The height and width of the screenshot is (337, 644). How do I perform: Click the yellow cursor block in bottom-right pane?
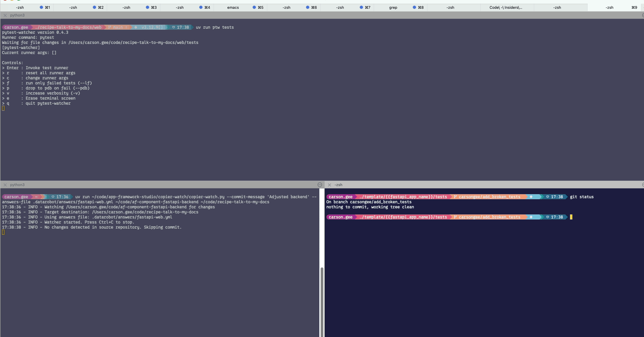[x=571, y=217]
